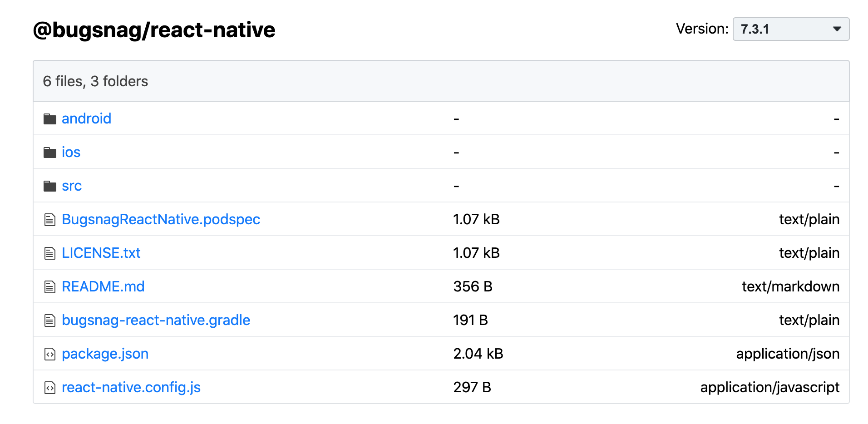Viewport: 868px width, 424px height.
Task: Click the ios folder icon
Action: pos(50,152)
